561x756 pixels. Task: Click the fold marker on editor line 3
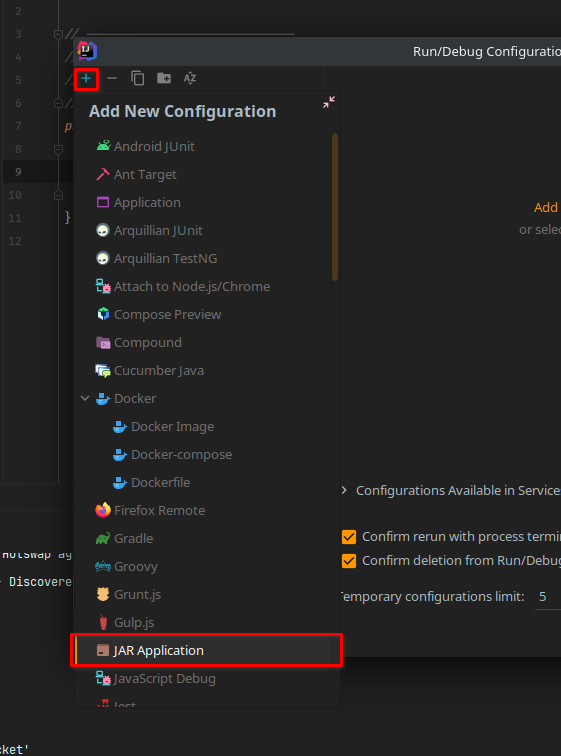coord(58,34)
